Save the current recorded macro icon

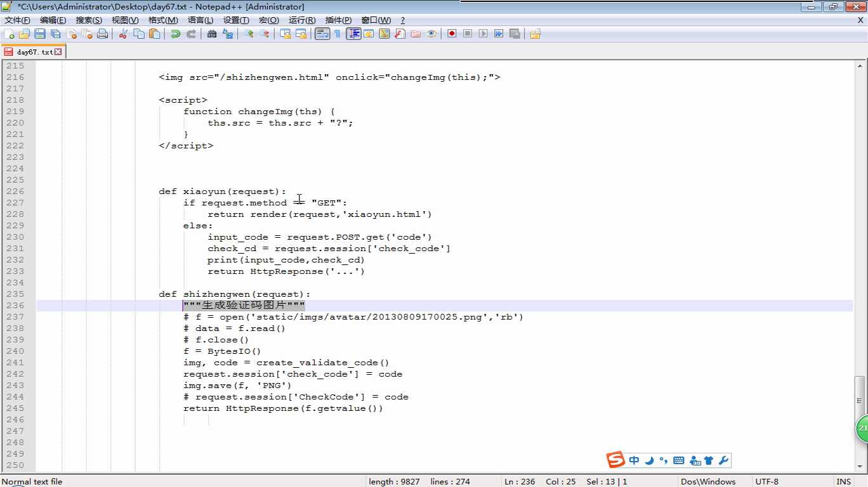(x=515, y=34)
